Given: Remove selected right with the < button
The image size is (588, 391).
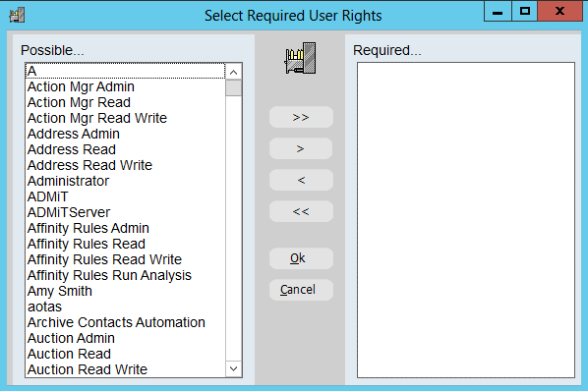Looking at the screenshot, I should (301, 180).
